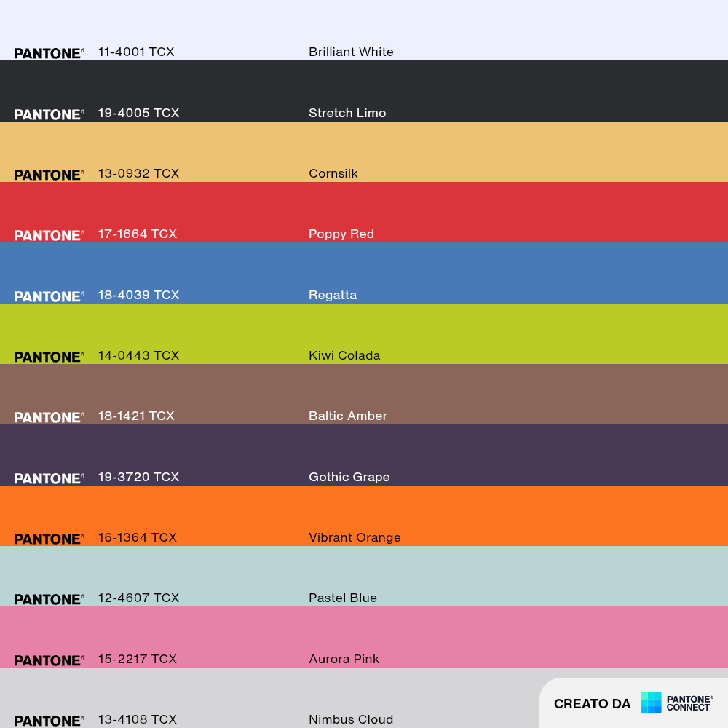Click the PANTONE logo in Stretch Limo row
Screen dimensions: 728x728
tap(49, 115)
